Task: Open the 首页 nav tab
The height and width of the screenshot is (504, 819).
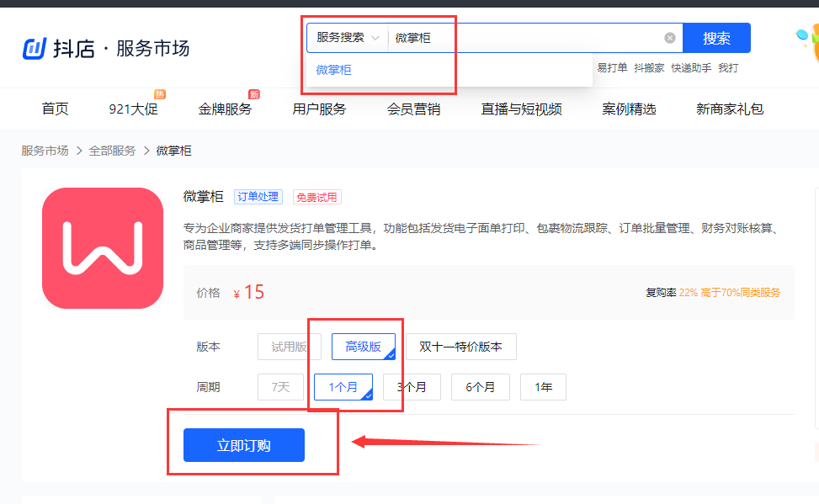Action: pos(55,109)
